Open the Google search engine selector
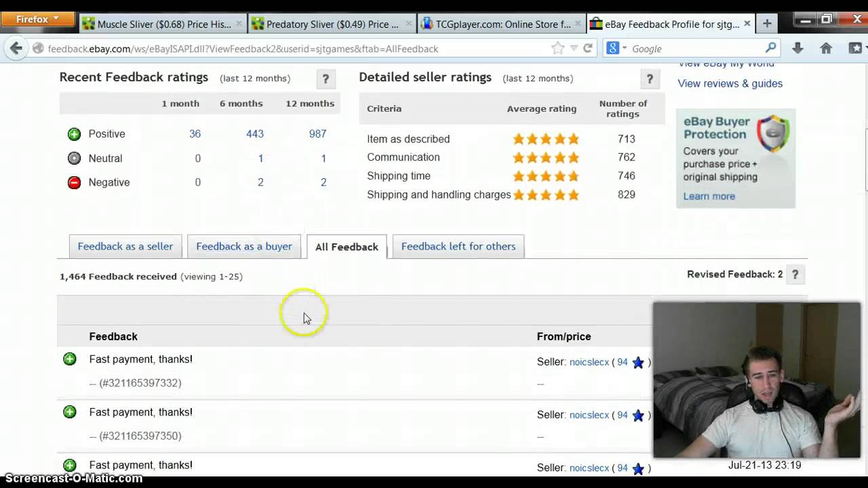 [x=615, y=49]
